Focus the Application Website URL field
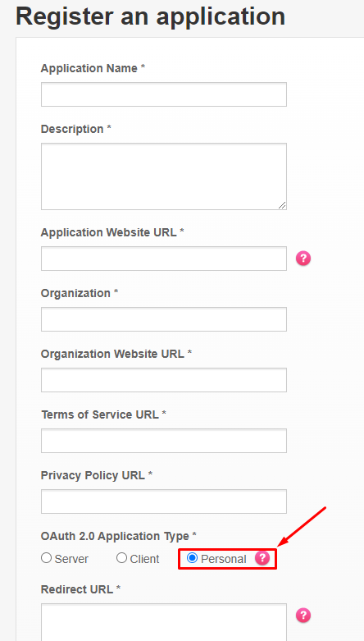The image size is (364, 641). (x=164, y=259)
